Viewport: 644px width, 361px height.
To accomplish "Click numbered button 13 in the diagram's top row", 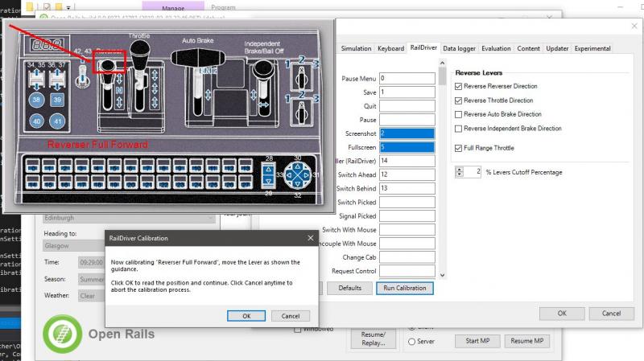I will pos(246,166).
